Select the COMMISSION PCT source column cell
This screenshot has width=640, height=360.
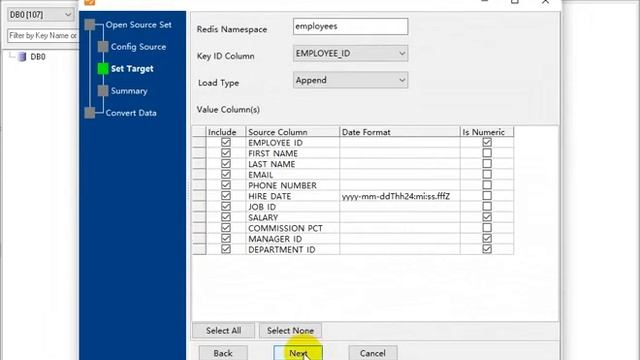[293, 228]
